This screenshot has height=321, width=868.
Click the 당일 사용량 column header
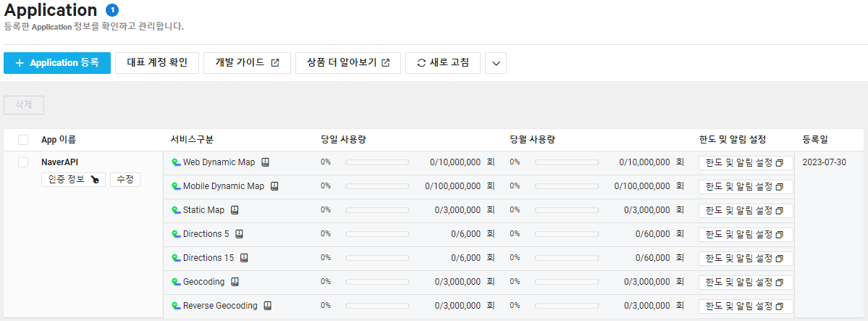(x=343, y=140)
